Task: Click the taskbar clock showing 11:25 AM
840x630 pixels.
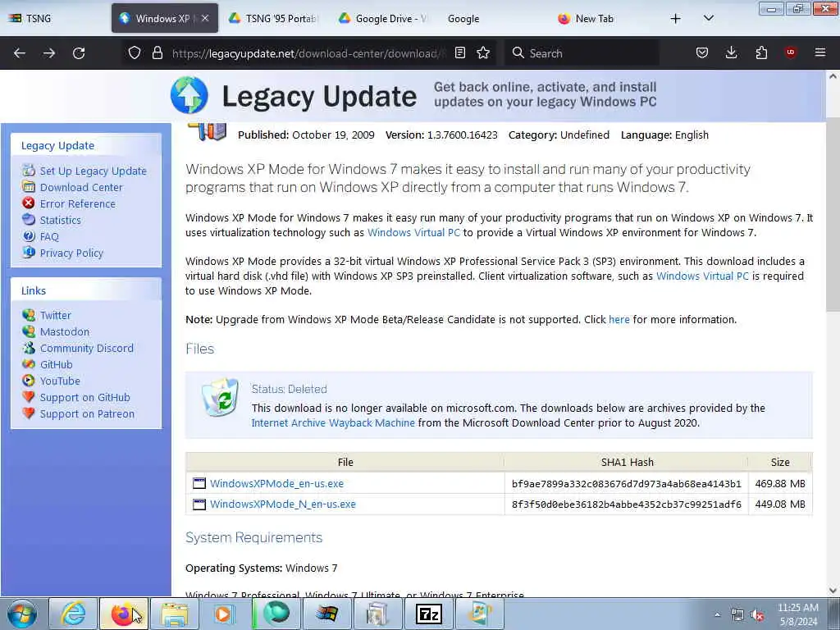Action: [797, 614]
